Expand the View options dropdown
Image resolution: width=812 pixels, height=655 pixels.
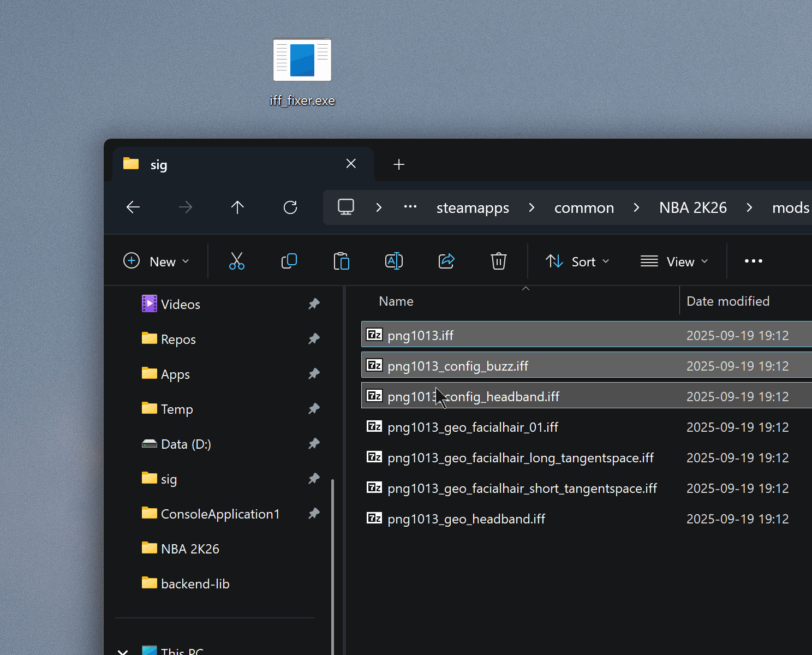point(674,261)
